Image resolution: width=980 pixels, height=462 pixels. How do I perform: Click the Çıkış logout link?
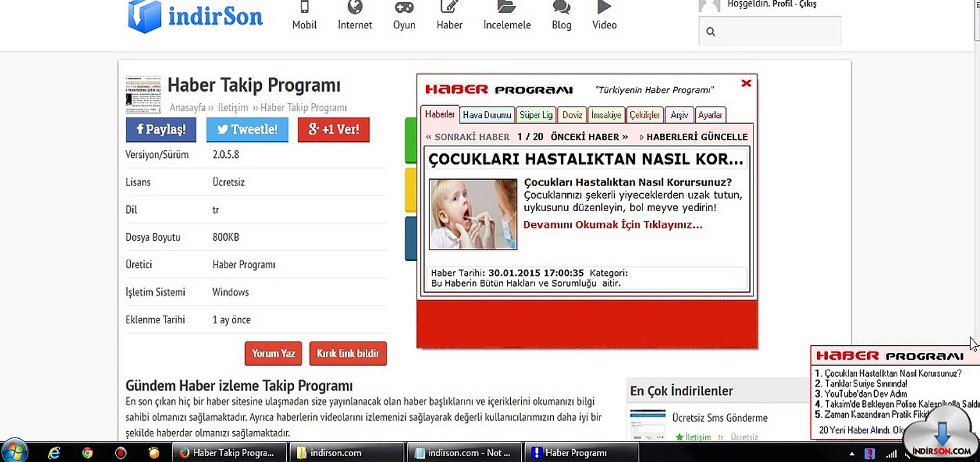pyautogui.click(x=808, y=4)
